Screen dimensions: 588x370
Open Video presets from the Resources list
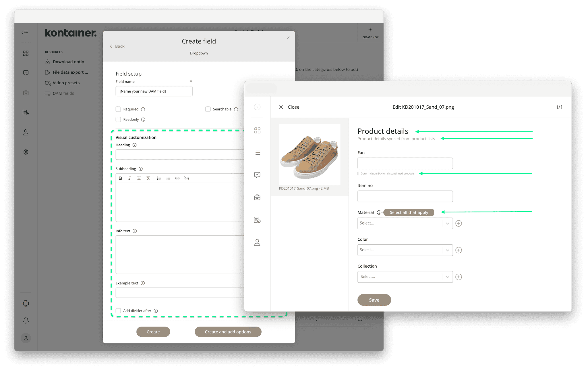coord(66,83)
